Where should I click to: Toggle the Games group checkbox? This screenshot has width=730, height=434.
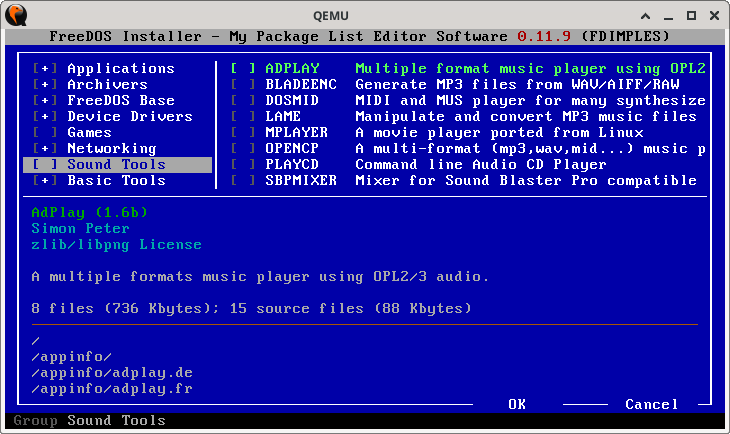coord(45,132)
